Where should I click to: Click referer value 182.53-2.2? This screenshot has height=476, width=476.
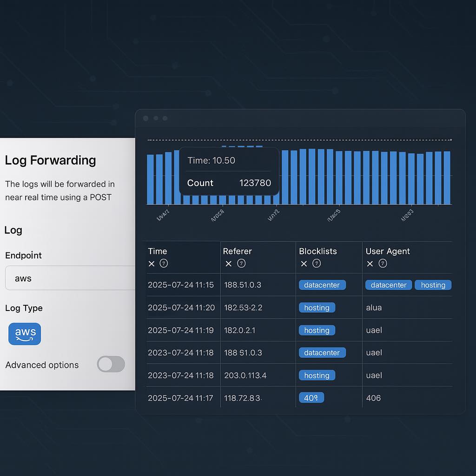click(243, 308)
